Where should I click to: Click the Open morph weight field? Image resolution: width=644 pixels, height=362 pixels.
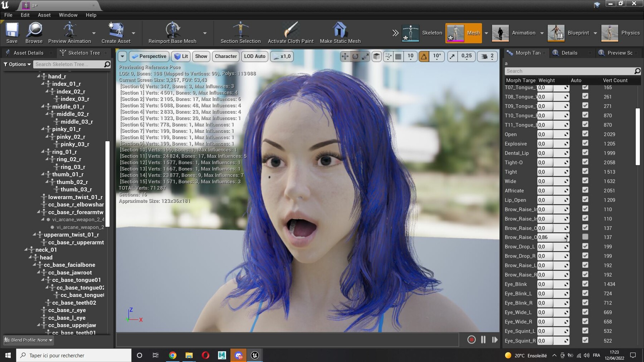(x=553, y=134)
